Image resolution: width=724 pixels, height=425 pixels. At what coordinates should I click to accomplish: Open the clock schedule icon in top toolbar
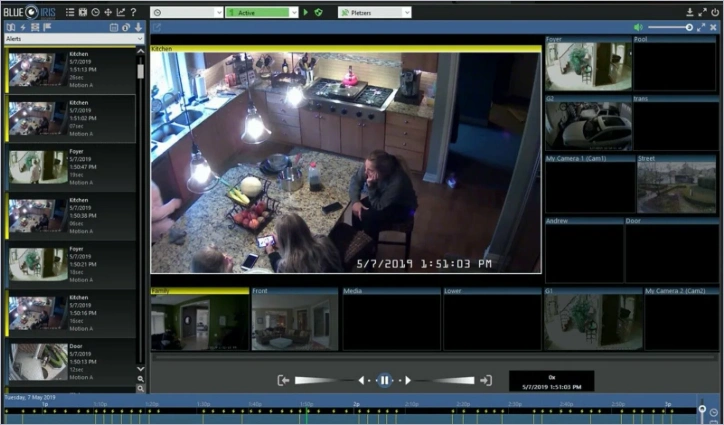95,12
